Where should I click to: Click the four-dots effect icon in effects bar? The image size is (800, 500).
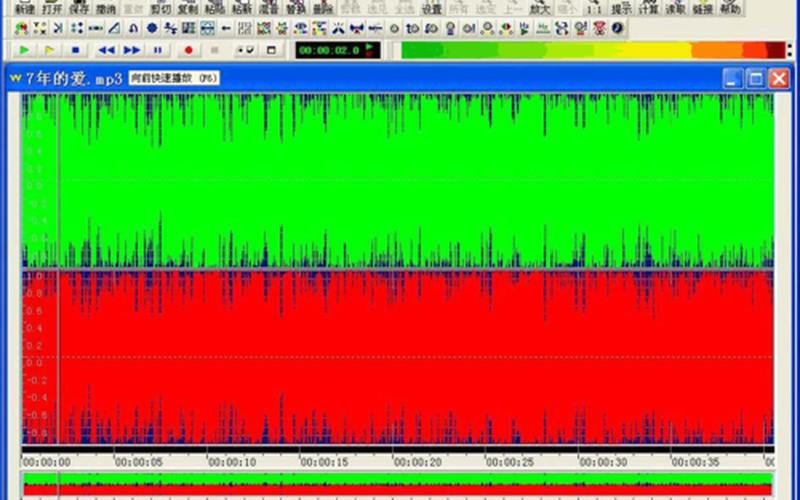[x=77, y=28]
